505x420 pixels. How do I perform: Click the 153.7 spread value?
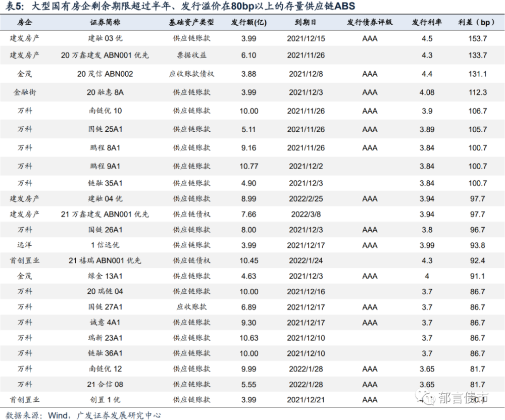(478, 39)
